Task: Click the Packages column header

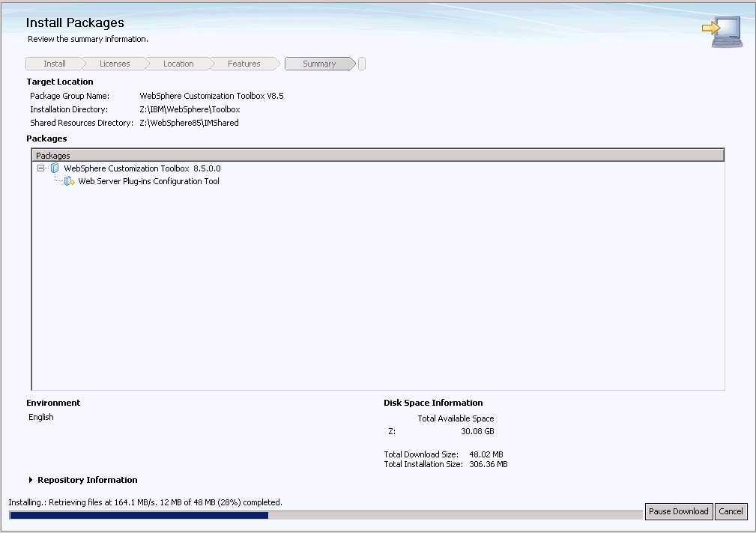Action: pos(378,155)
